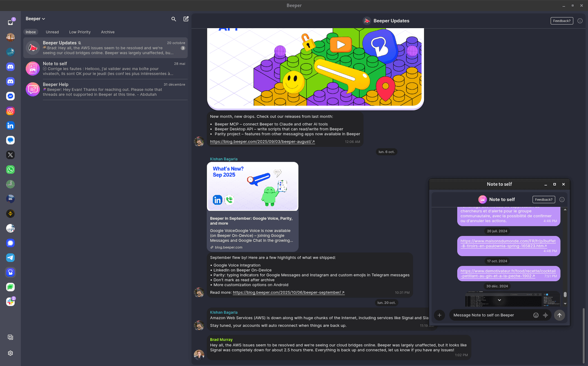588x366 pixels.
Task: Open the Messenger network in the left rail
Action: pos(10,96)
